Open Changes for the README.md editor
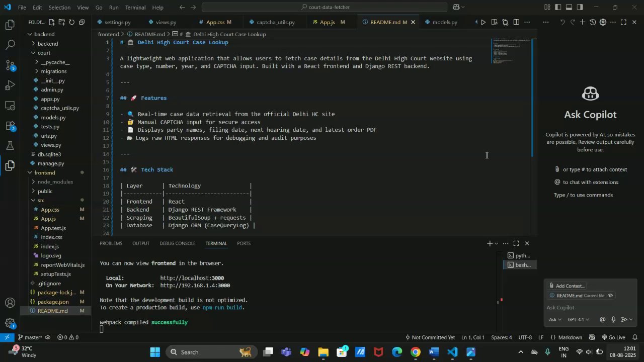This screenshot has height=362, width=644. [505, 22]
